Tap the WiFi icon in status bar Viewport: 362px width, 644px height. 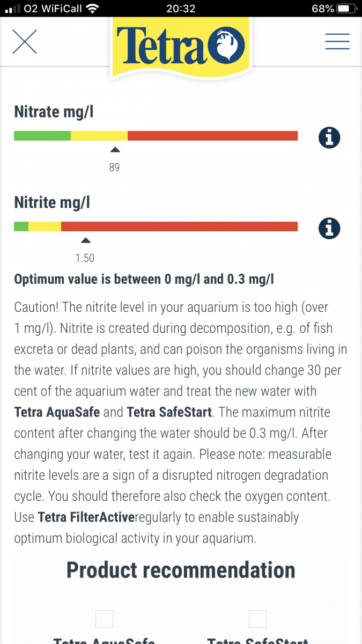coord(92,9)
